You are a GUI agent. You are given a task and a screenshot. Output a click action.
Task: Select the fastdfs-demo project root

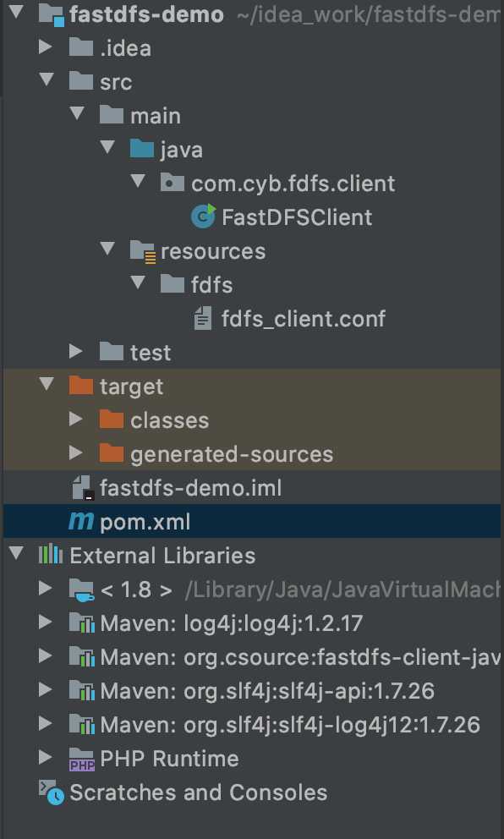tap(146, 14)
